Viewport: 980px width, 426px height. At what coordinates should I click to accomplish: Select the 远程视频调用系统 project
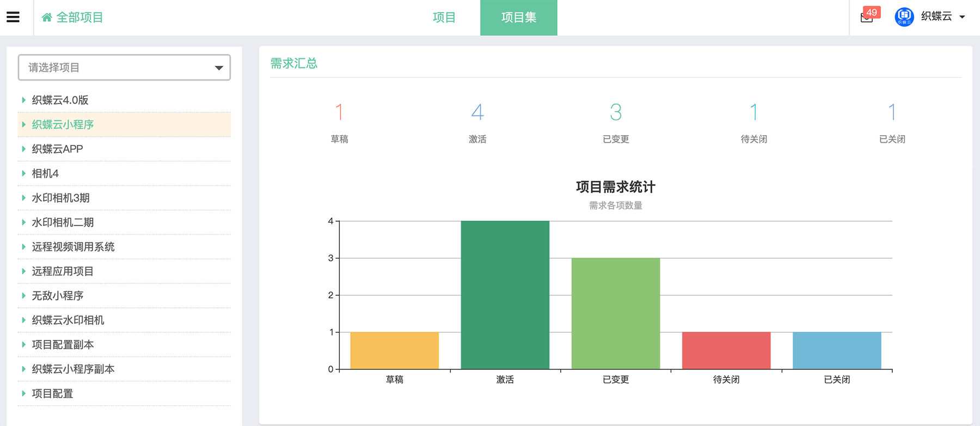(73, 247)
